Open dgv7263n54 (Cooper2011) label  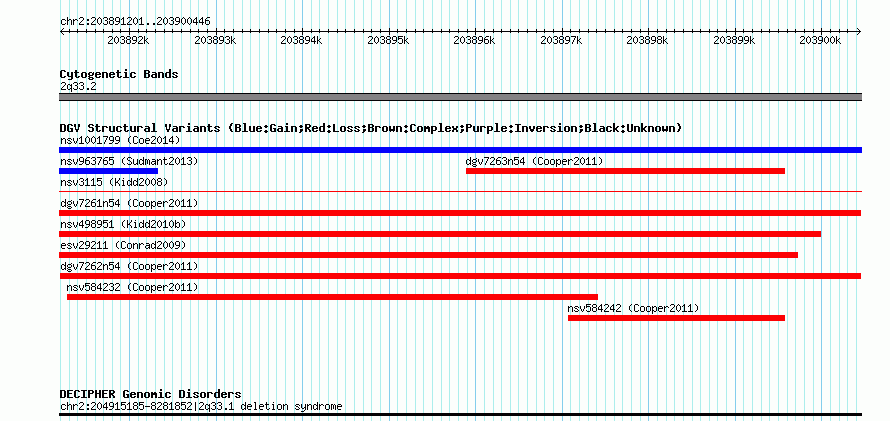[534, 161]
